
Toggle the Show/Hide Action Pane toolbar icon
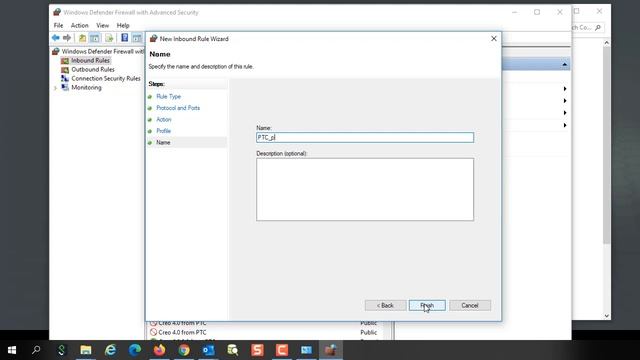pos(137,38)
